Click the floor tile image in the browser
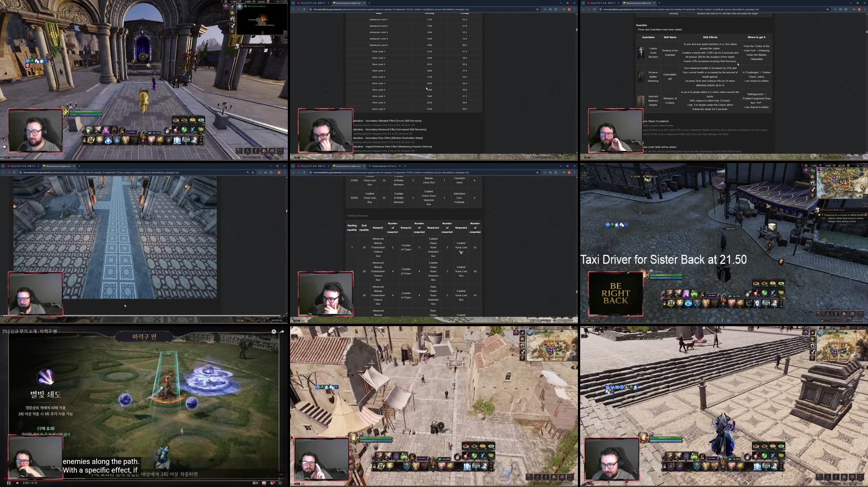 (115, 237)
